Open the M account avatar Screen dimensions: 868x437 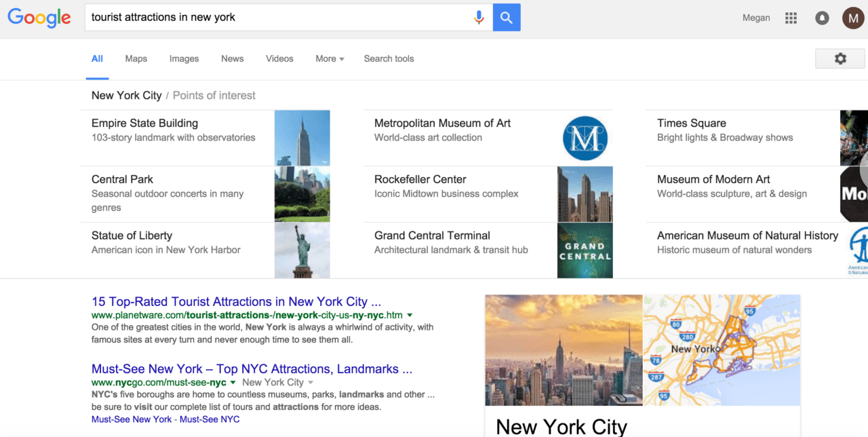pos(853,18)
